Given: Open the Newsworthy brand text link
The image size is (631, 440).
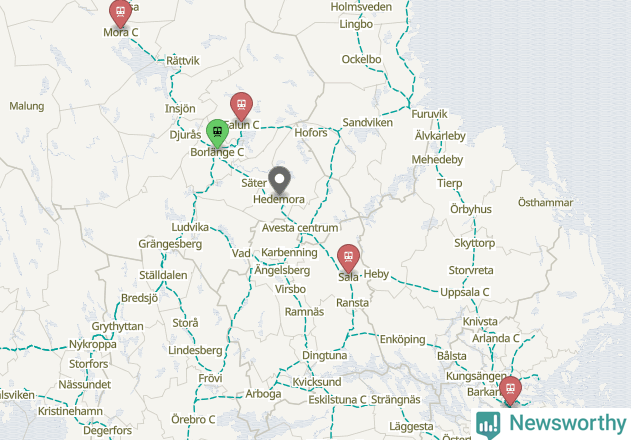Looking at the screenshot, I should 567,423.
